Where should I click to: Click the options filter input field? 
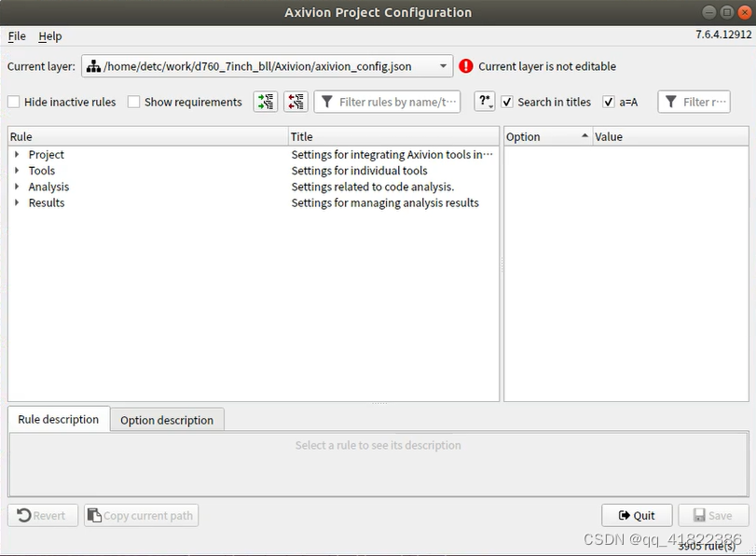tap(694, 102)
